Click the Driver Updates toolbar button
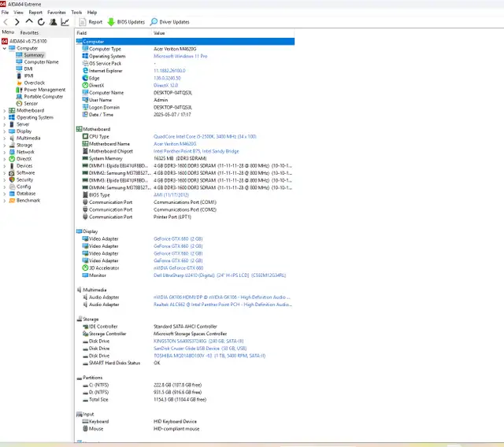 pos(170,22)
